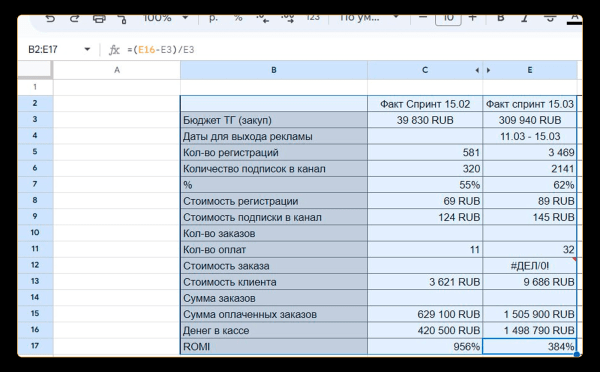
Task: Select row 17 header
Action: (35, 346)
